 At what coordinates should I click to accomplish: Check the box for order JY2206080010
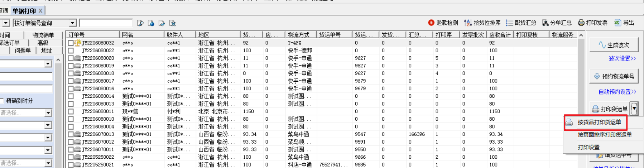71,119
